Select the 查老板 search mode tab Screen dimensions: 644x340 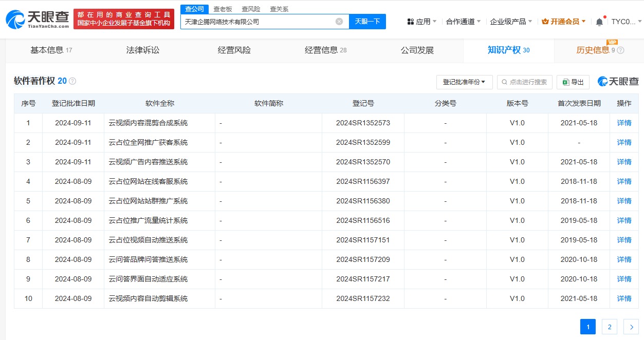coord(223,9)
